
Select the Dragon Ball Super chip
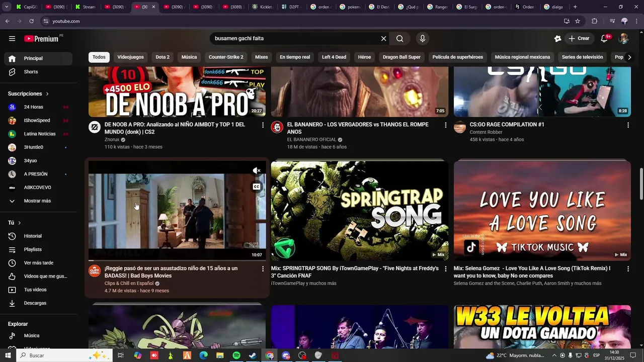coord(401,57)
